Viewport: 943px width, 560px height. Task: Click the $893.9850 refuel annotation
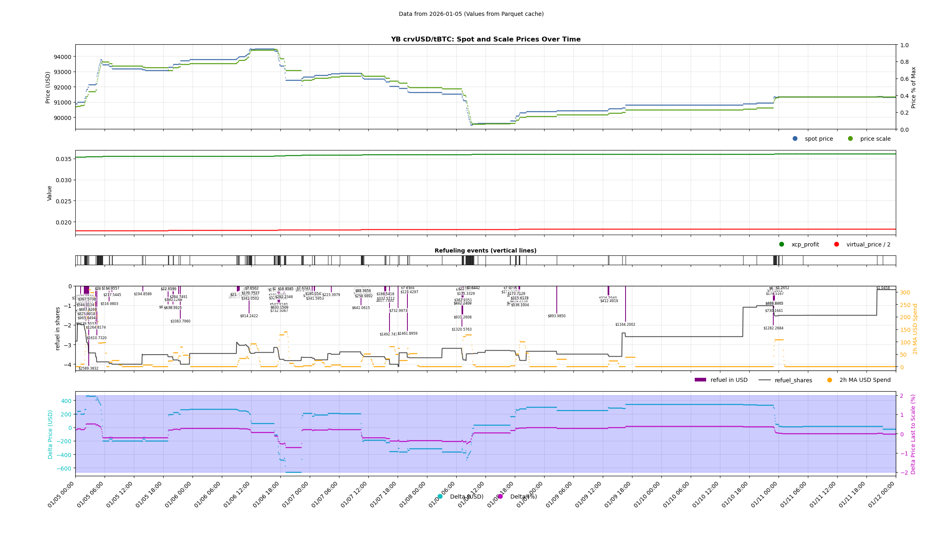point(556,316)
